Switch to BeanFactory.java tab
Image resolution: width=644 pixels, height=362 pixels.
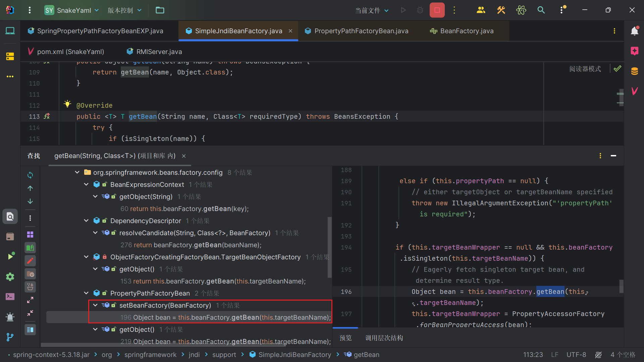click(462, 31)
